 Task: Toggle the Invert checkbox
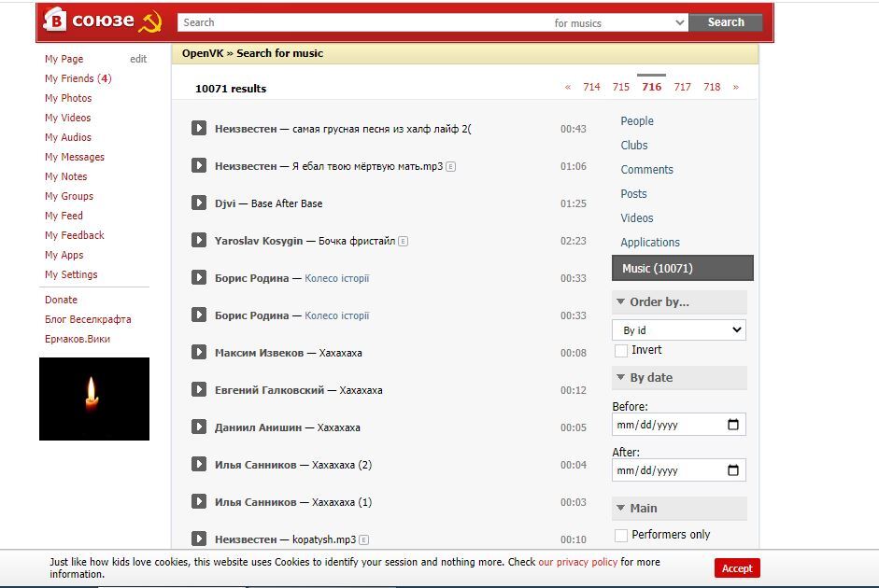click(620, 351)
